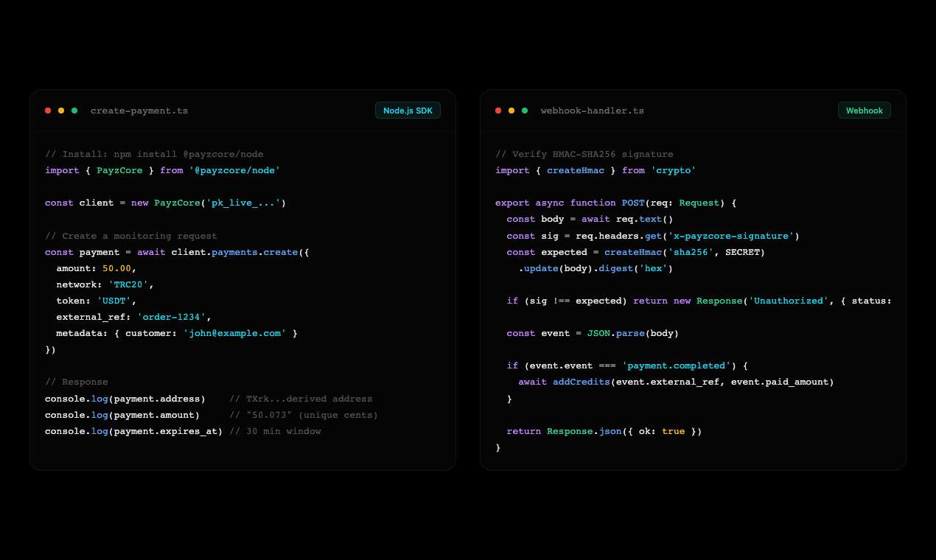Open the webhook-handler.ts tab title
Viewport: 936px width, 560px height.
pos(593,110)
